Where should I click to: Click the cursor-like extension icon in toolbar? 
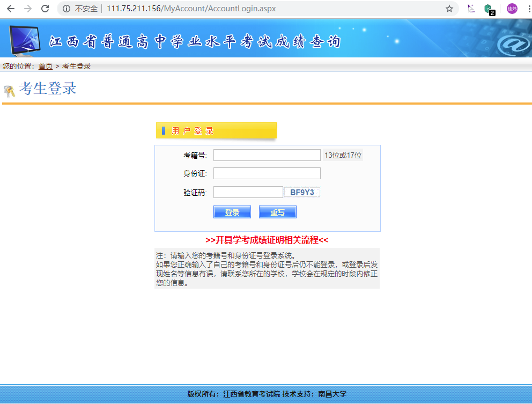coord(471,9)
